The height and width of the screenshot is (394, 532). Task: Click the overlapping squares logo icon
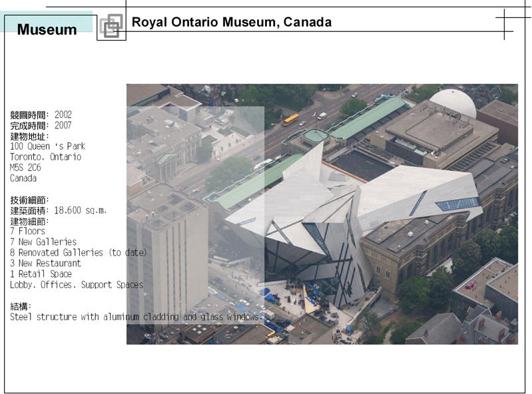[x=111, y=26]
